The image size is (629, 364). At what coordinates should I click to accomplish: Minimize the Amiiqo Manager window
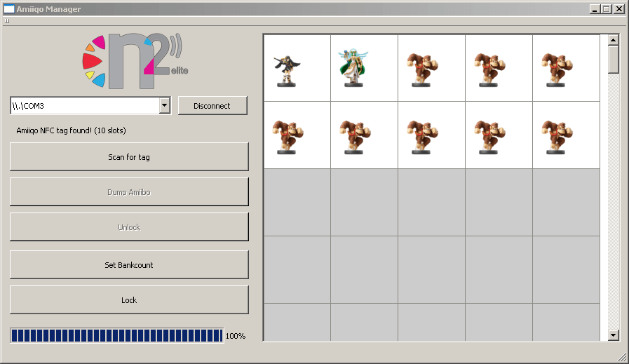pyautogui.click(x=595, y=9)
